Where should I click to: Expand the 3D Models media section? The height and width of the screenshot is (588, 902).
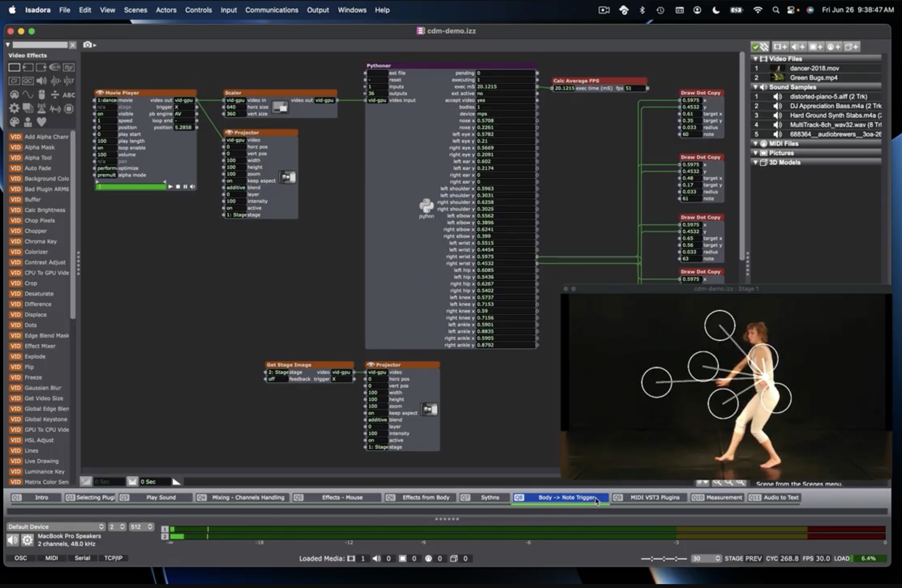tap(756, 162)
